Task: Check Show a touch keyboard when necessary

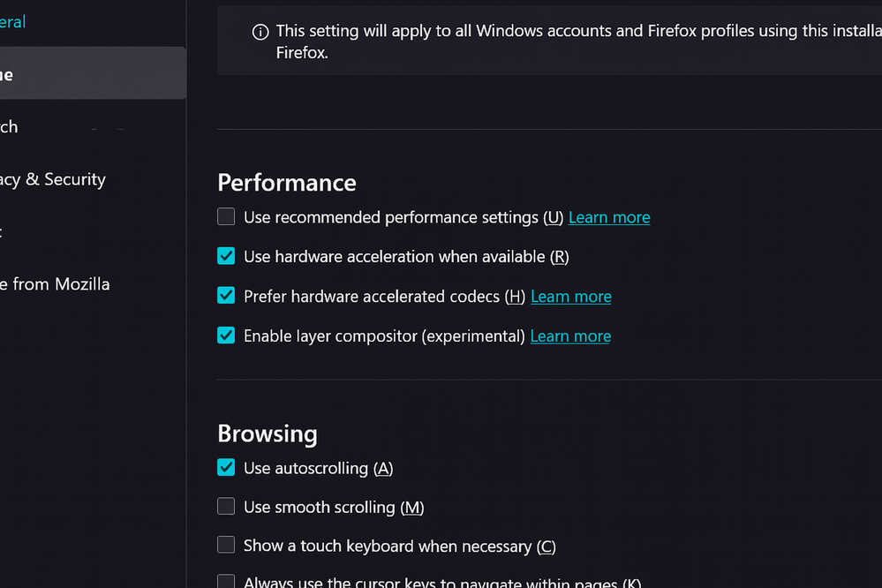Action: [x=226, y=545]
